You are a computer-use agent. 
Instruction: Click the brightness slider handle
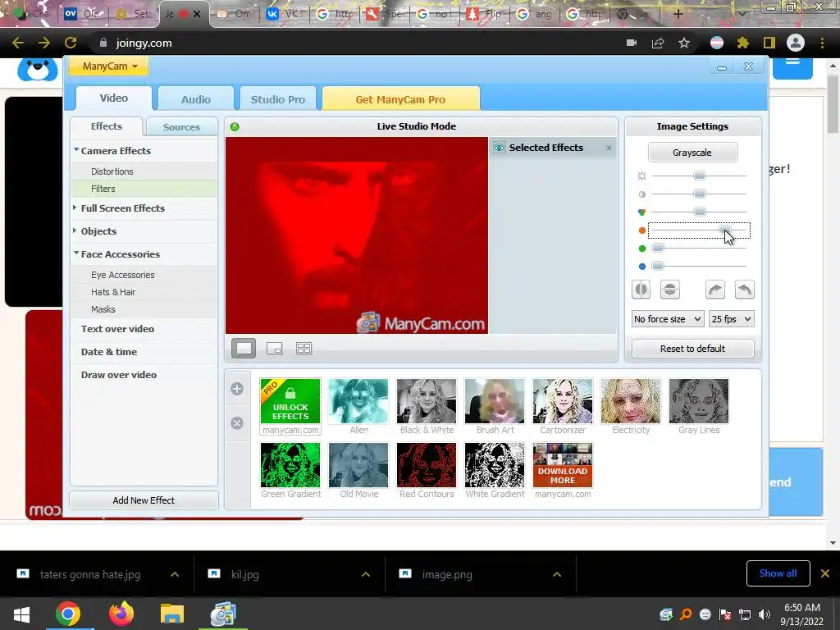tap(699, 176)
